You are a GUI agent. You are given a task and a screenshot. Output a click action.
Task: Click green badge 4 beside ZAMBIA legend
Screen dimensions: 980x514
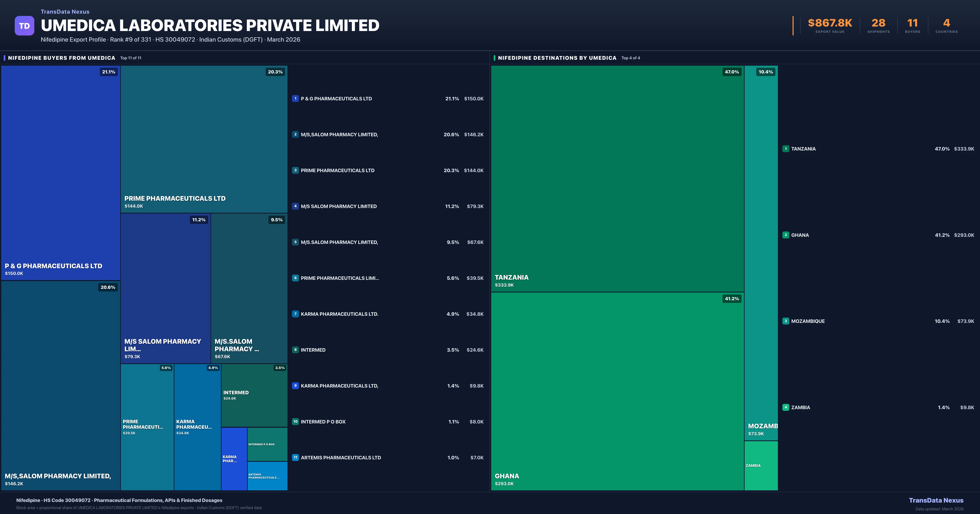(x=786, y=407)
